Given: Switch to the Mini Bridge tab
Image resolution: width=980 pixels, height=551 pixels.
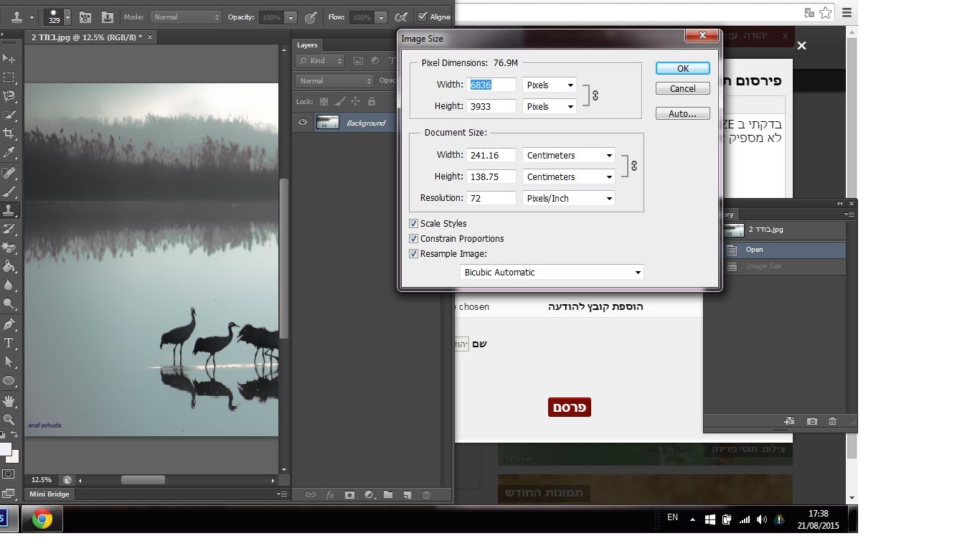Looking at the screenshot, I should pyautogui.click(x=50, y=494).
